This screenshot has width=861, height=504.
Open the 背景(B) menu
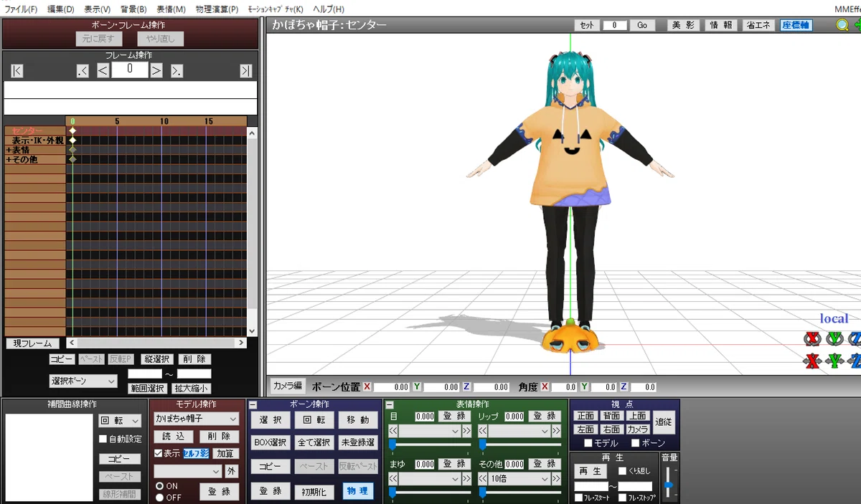(x=133, y=9)
